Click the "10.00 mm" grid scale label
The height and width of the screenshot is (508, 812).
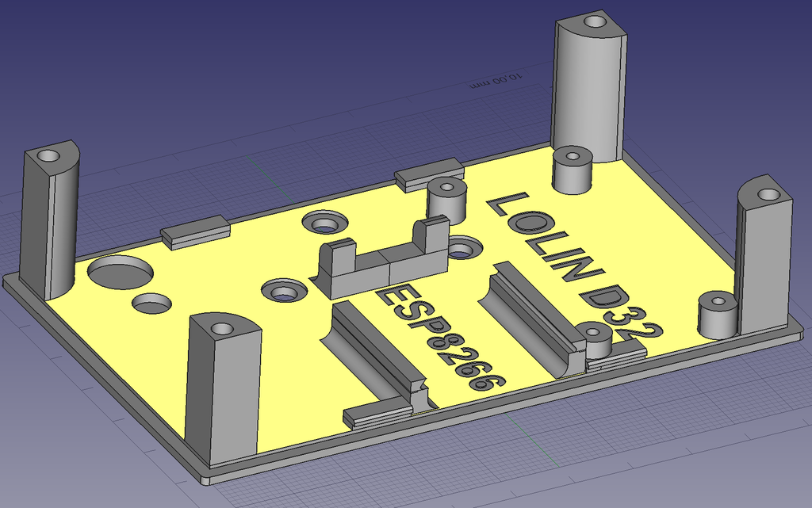click(x=496, y=82)
